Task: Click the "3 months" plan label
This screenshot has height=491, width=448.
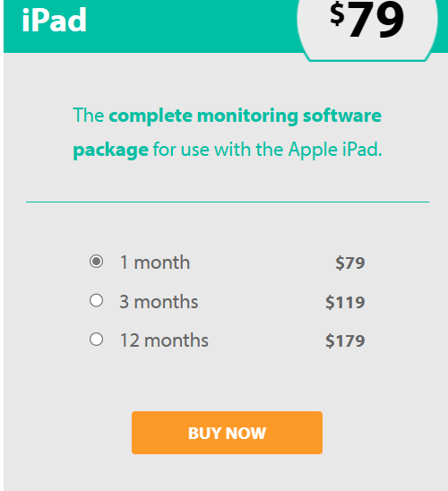Action: [x=159, y=302]
